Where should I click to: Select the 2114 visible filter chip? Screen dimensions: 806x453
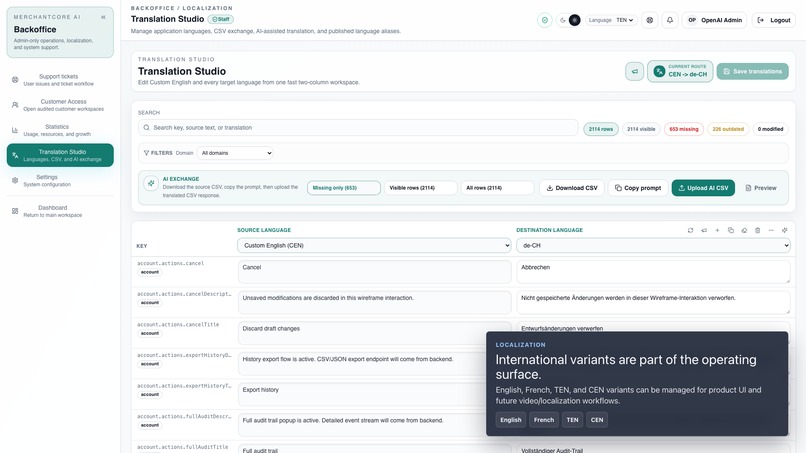pyautogui.click(x=641, y=129)
